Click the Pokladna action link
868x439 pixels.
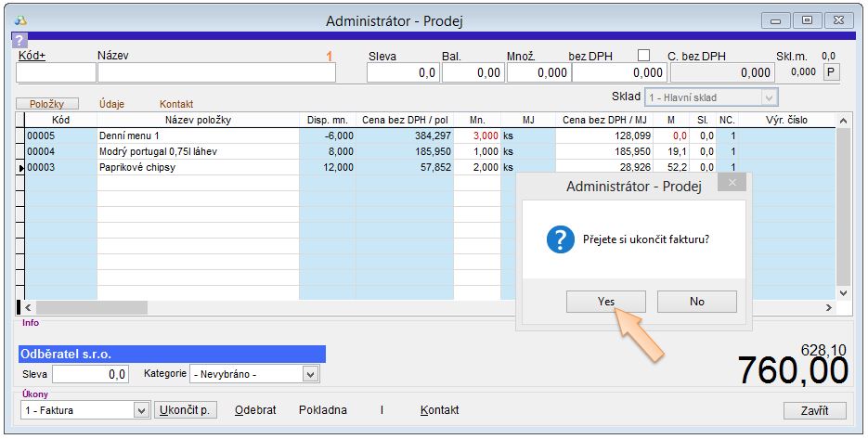click(322, 410)
